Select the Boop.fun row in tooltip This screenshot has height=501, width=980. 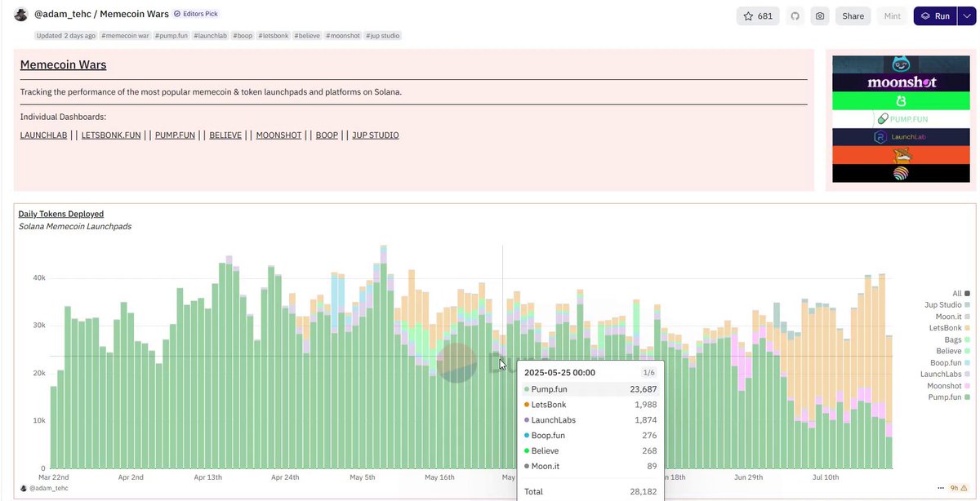[x=590, y=436]
